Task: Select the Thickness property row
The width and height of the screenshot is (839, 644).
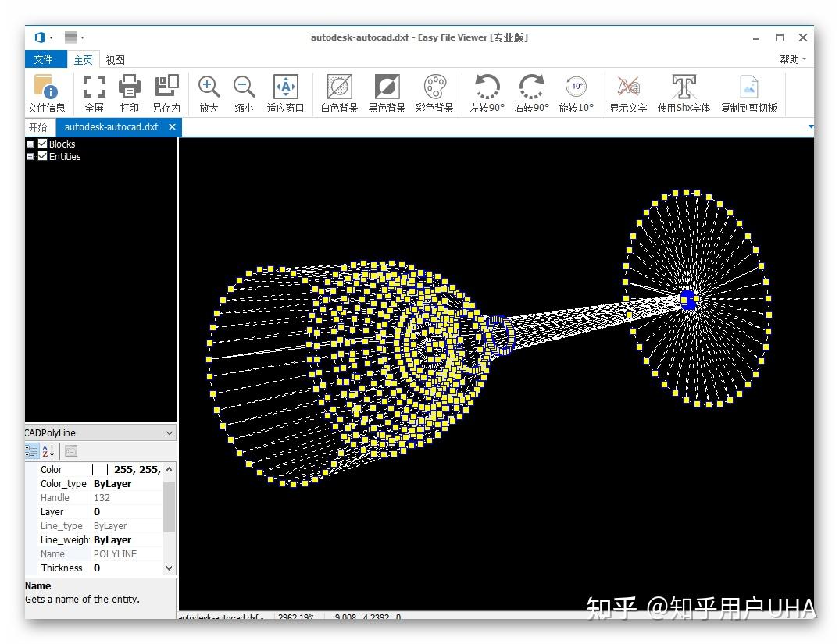Action: [x=95, y=568]
